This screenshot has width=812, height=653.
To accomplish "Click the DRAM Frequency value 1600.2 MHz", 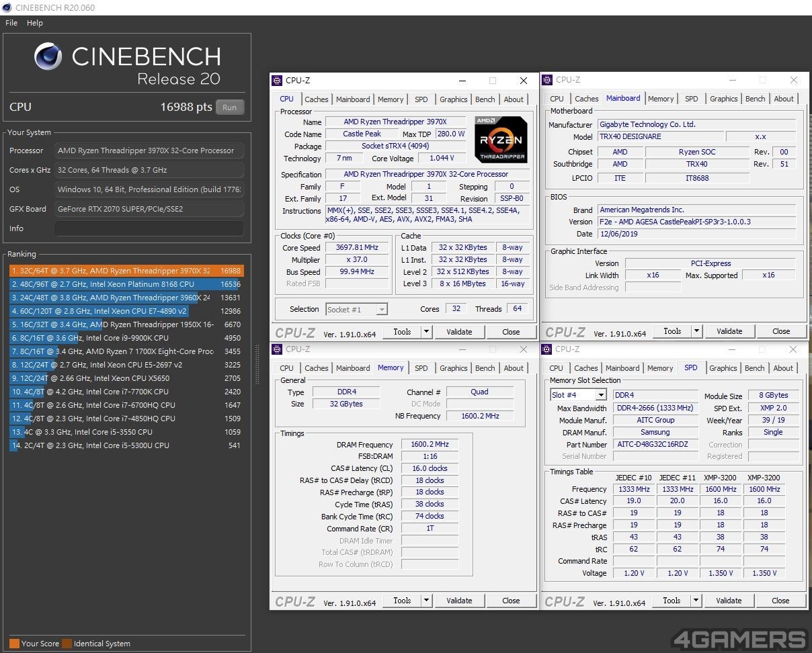I will pos(430,445).
